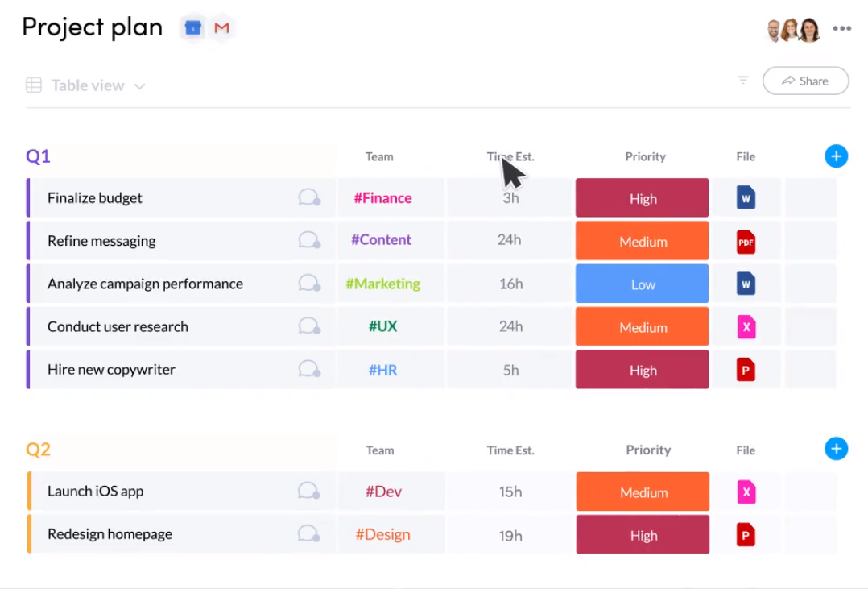Add a column to the Q2 group
868x589 pixels.
point(836,449)
